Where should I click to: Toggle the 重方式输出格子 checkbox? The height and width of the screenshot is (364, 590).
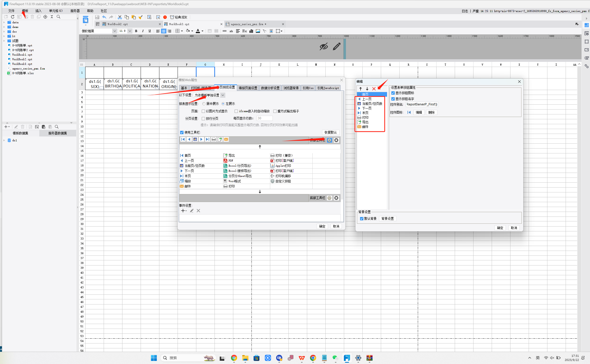[275, 111]
